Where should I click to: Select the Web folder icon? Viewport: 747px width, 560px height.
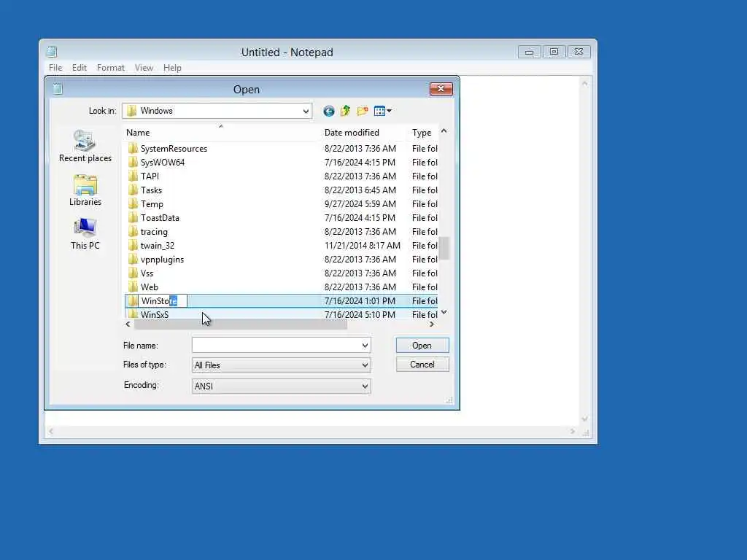click(133, 287)
